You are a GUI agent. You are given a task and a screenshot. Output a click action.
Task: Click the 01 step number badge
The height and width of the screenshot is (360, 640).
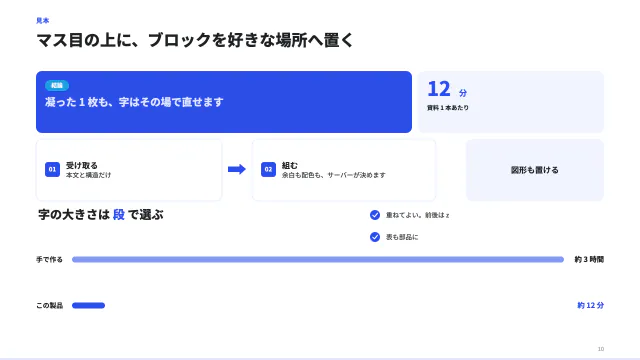(x=52, y=169)
